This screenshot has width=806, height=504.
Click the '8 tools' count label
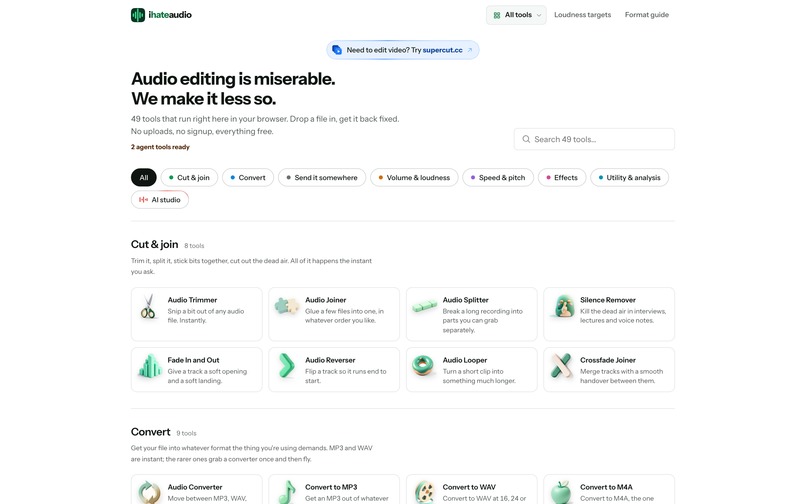tap(194, 246)
